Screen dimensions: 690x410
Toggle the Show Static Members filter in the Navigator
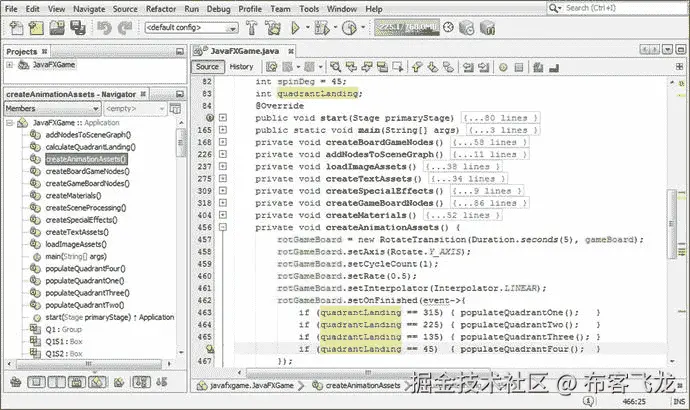pyautogui.click(x=56, y=382)
